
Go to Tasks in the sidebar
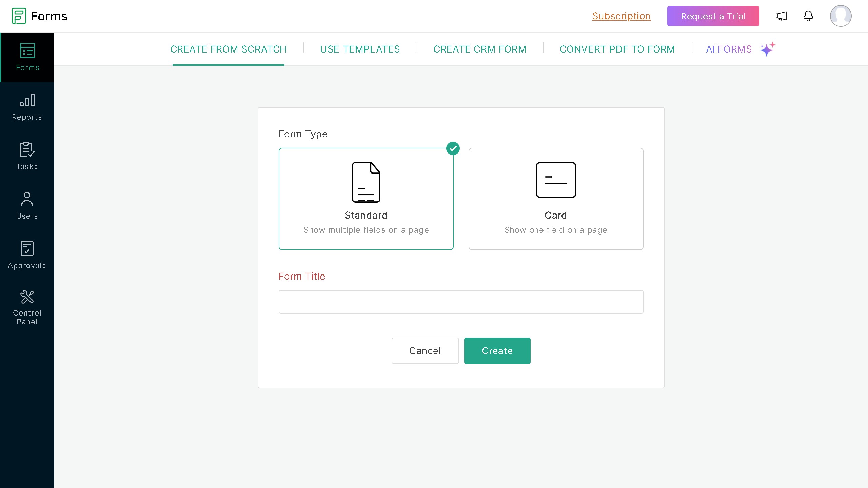(x=27, y=156)
